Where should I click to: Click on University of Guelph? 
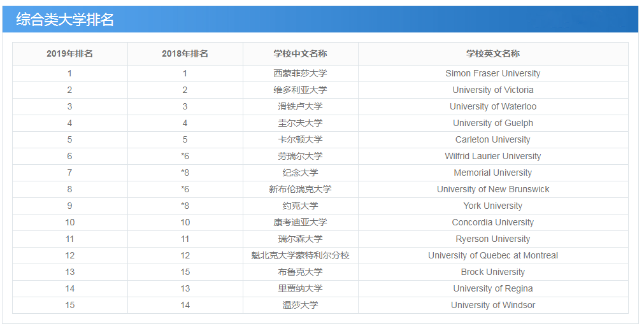492,123
